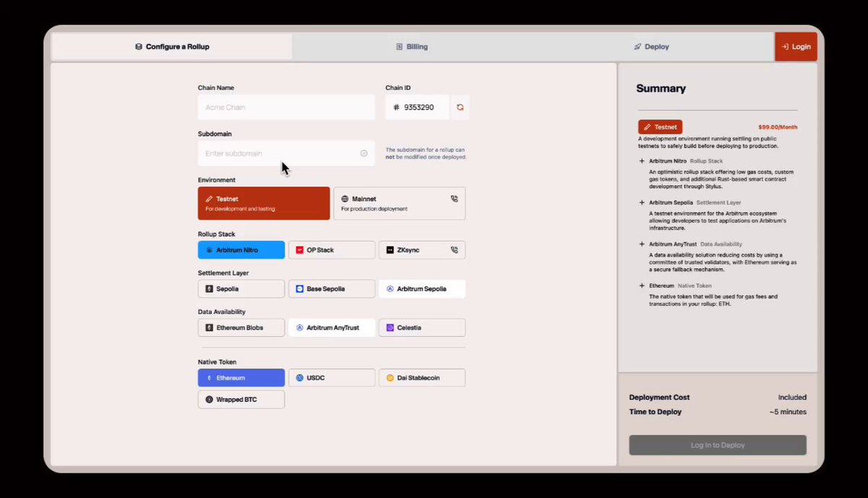Select Arbitrum Sepolia settlement layer
This screenshot has height=498, width=868.
pos(422,288)
